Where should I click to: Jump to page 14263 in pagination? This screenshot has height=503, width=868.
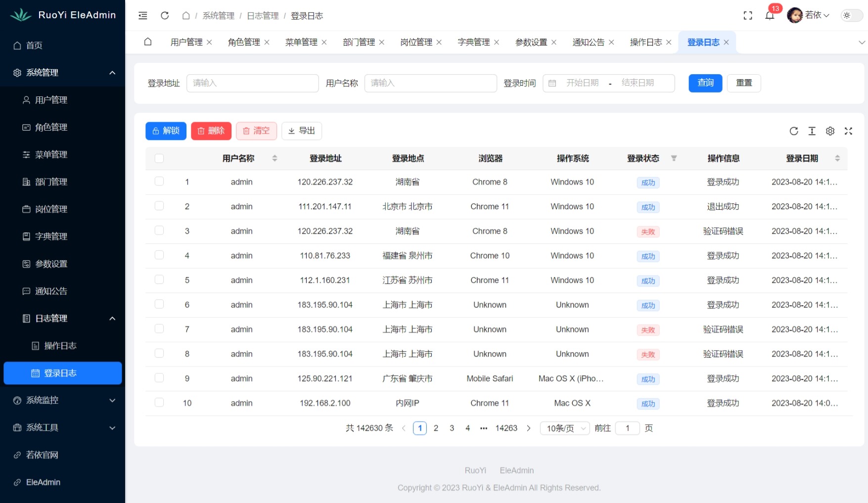tap(506, 428)
